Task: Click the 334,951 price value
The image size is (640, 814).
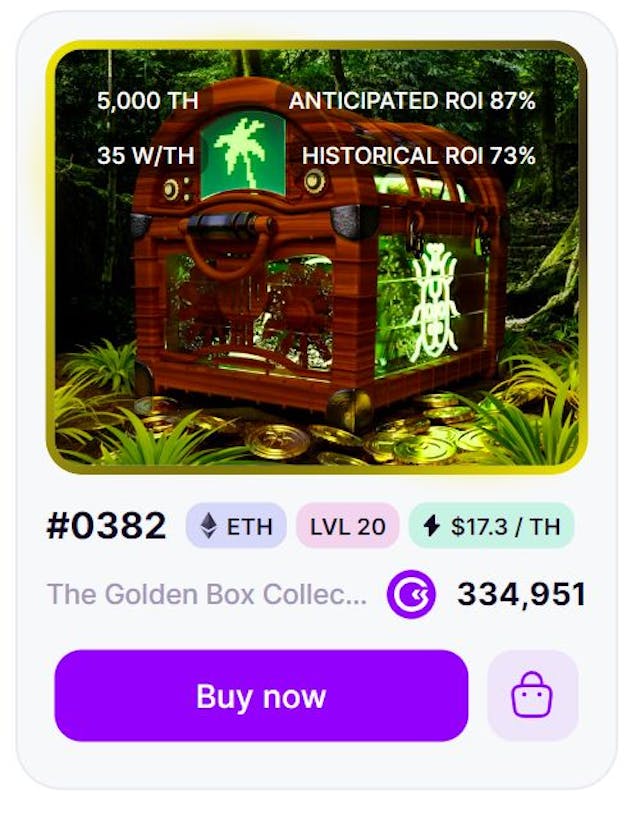Action: coord(522,594)
